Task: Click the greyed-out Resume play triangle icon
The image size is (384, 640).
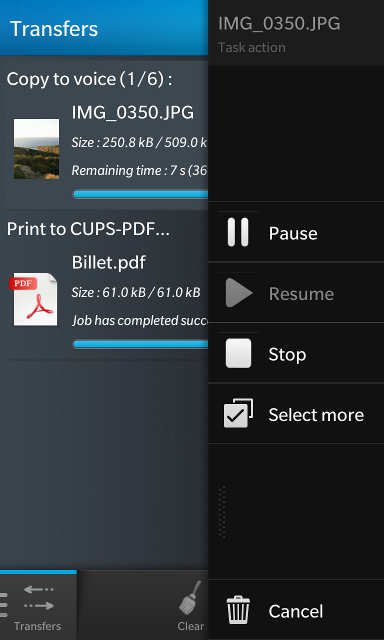Action: pos(239,293)
